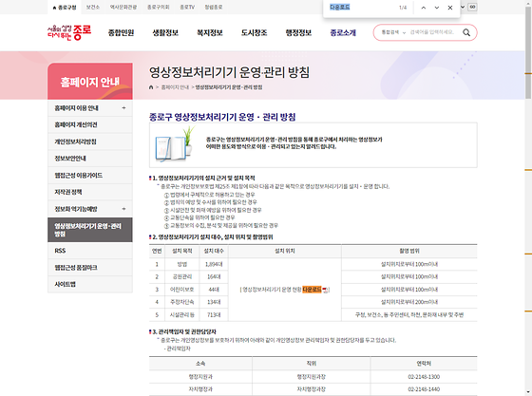This screenshot has width=532, height=396.
Task: Open the dropdown arrow beside the GO button
Action: coord(463,7)
